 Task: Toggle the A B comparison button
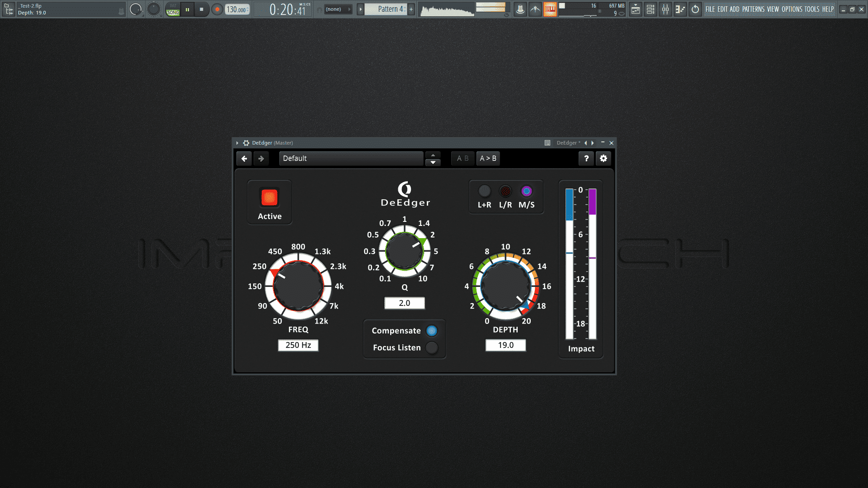pos(462,159)
